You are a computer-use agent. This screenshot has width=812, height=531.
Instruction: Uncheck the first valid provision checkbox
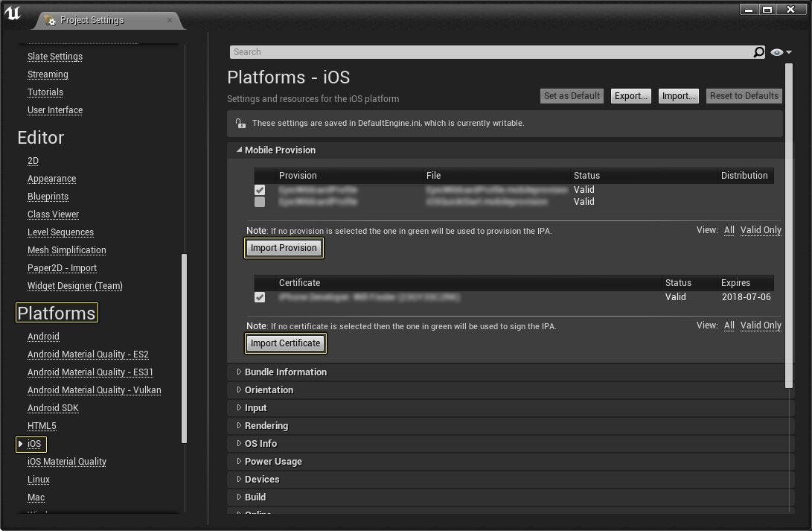[260, 190]
